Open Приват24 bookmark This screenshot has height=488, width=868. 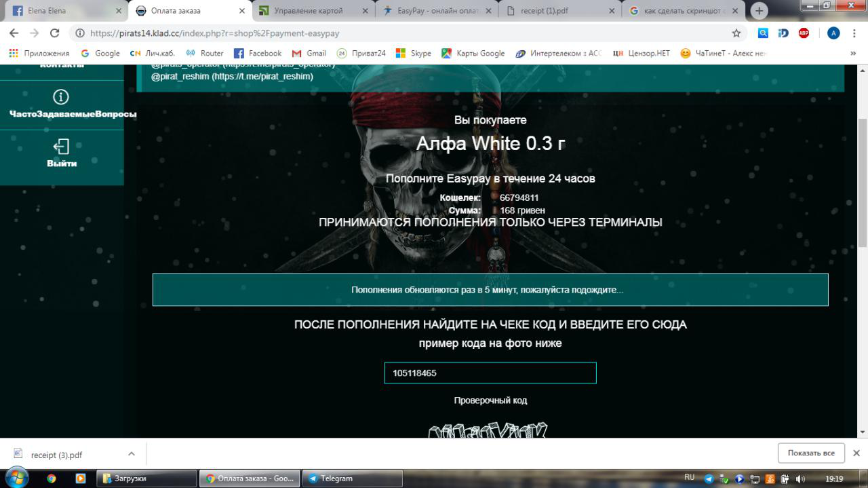(361, 53)
